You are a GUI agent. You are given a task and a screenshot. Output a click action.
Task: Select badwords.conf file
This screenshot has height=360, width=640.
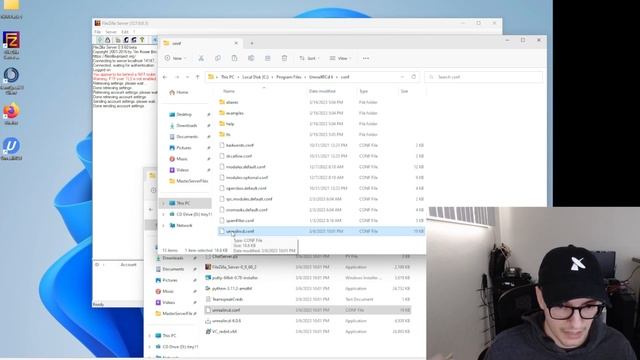pos(240,145)
